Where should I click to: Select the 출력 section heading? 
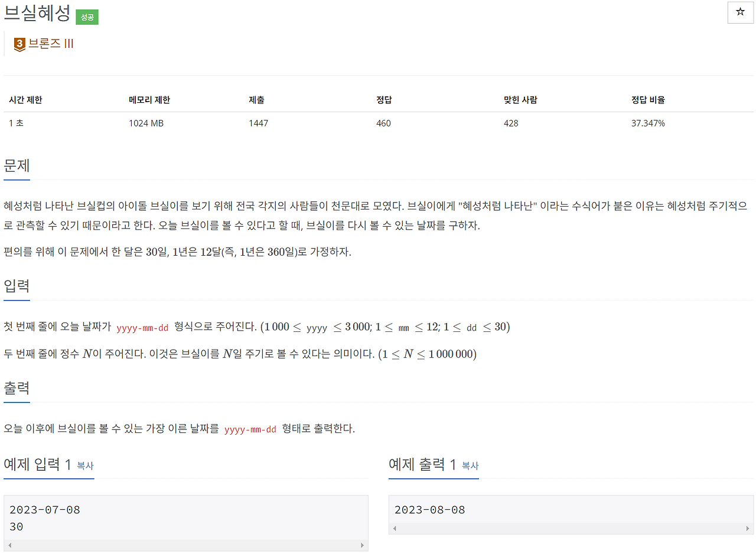[x=16, y=387]
